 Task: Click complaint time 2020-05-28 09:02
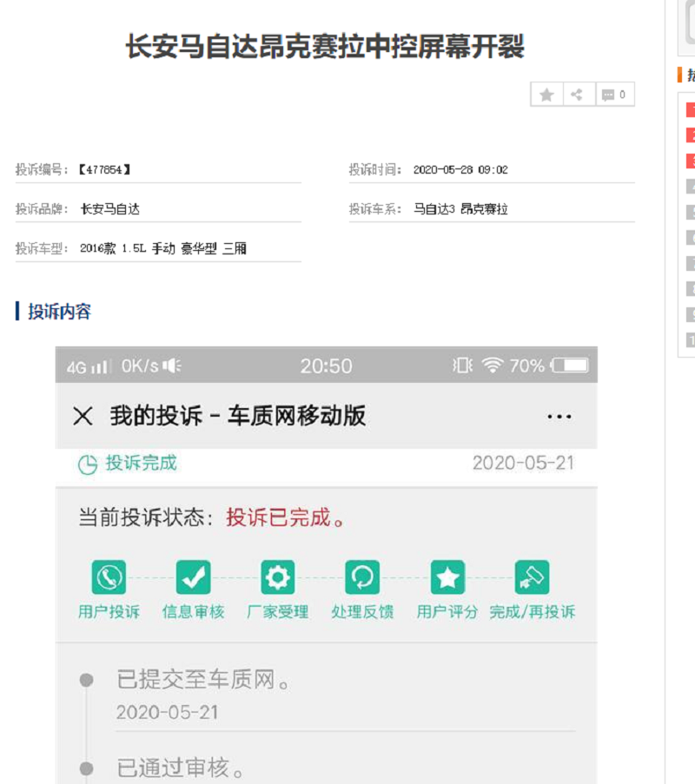(x=460, y=170)
